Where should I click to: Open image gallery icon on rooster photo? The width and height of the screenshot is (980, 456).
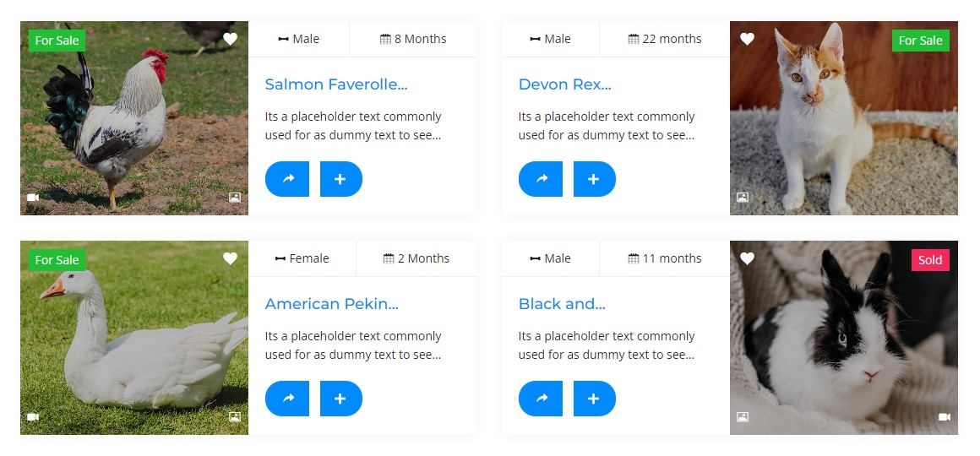[235, 198]
